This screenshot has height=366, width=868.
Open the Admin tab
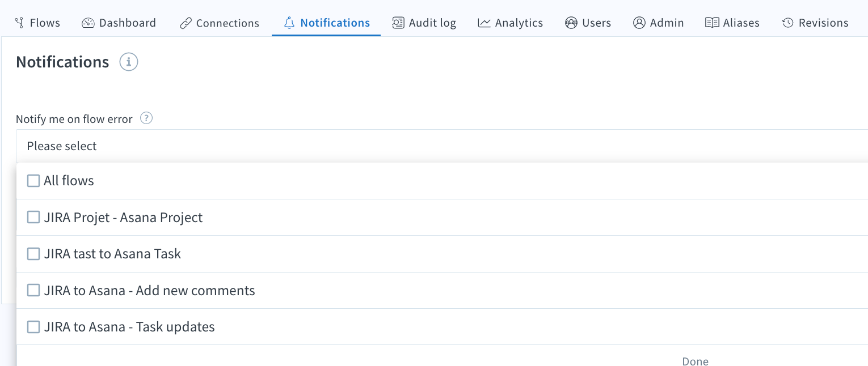pos(659,23)
